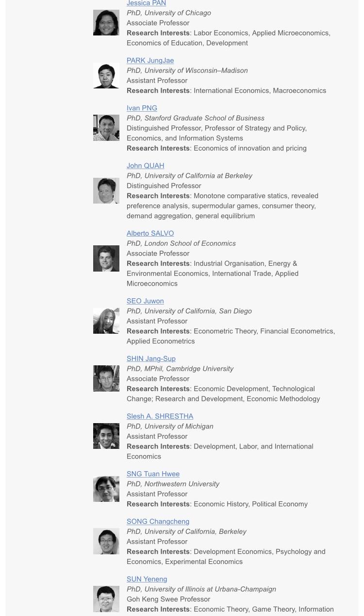Click SEO Juwon's portrait photo
The height and width of the screenshot is (616, 364).
click(x=106, y=321)
